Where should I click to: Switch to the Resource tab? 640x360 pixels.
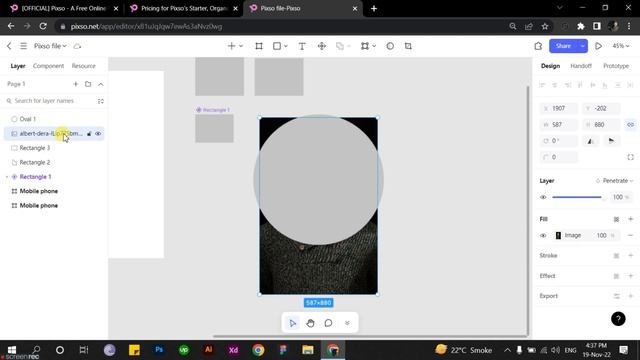point(84,66)
